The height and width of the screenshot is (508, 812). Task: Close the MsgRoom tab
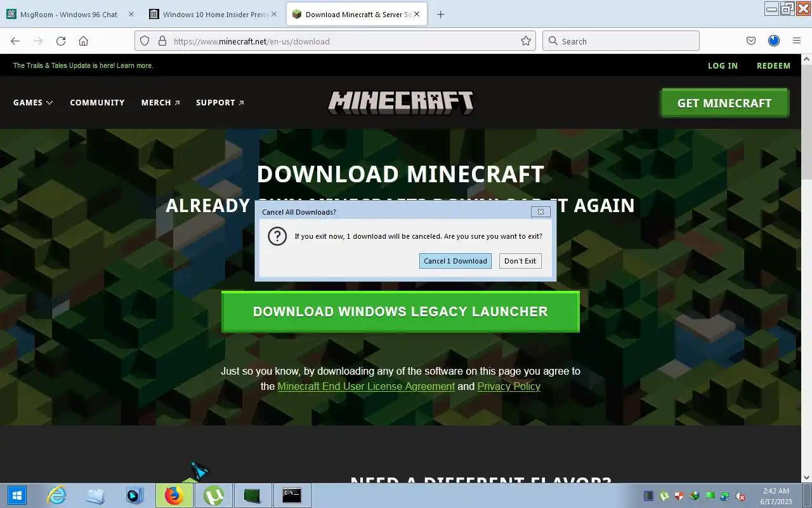pos(131,14)
